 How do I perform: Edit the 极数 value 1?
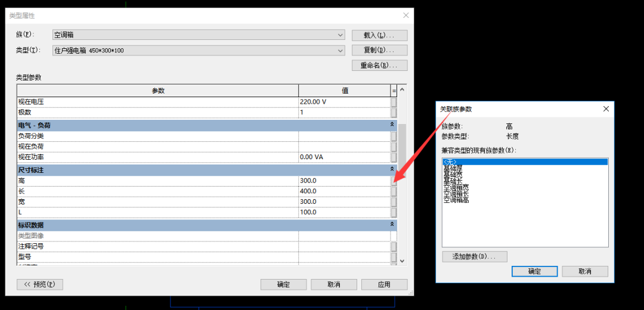pos(345,113)
